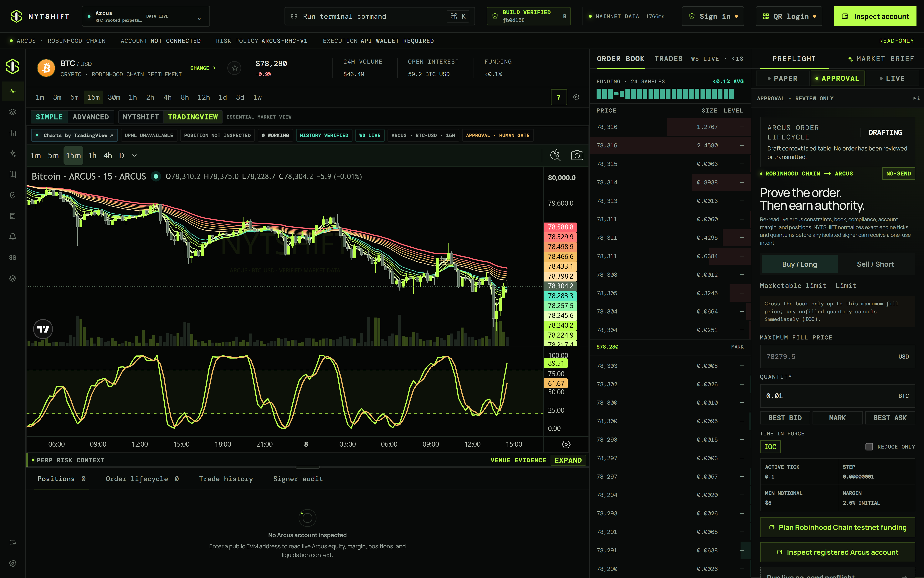Open the Trades tab
Viewport: 924px width, 578px height.
[x=669, y=59]
